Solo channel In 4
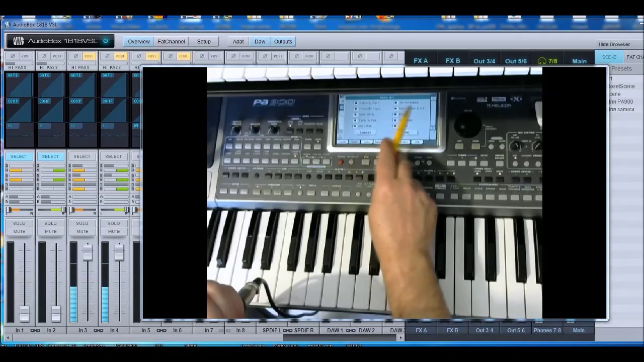This screenshot has width=644, height=362. [x=114, y=223]
